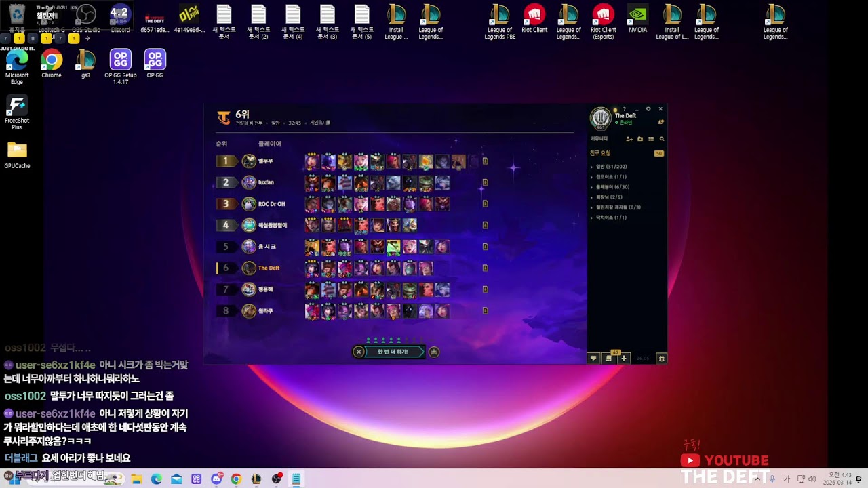Search friends with the magnifier icon
868x488 pixels.
[662, 139]
